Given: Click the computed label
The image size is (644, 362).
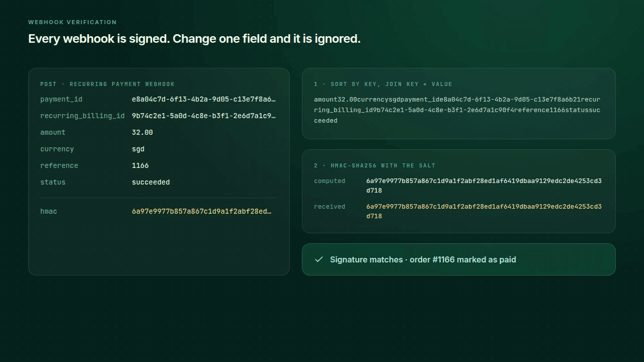Looking at the screenshot, I should click(330, 181).
